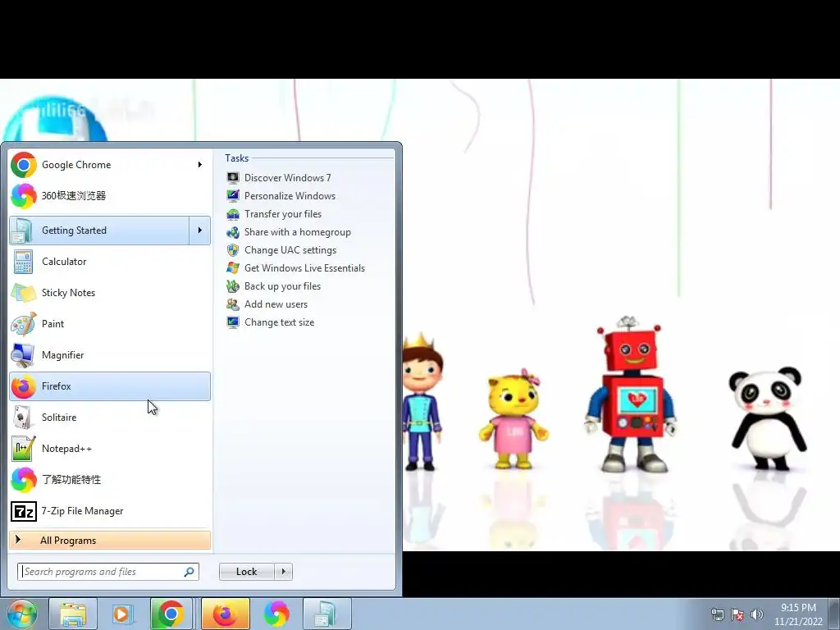
Task: Click the search magnifier icon
Action: pyautogui.click(x=189, y=572)
